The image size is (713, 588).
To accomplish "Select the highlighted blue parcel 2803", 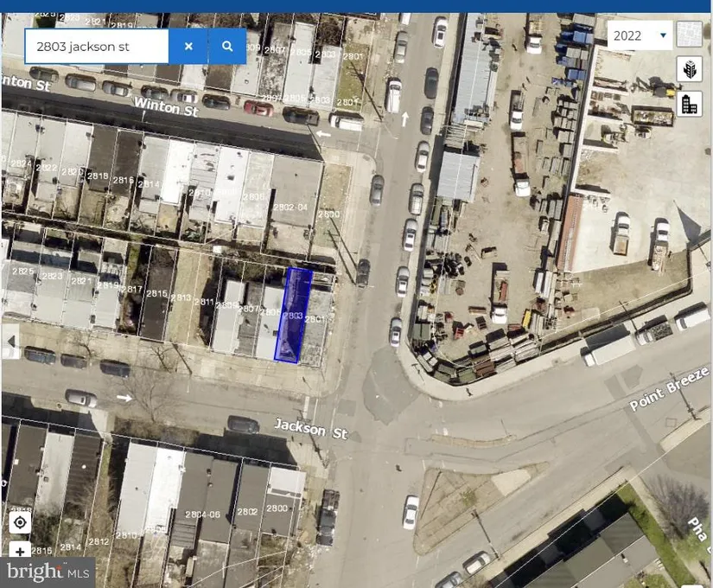I will pyautogui.click(x=294, y=316).
